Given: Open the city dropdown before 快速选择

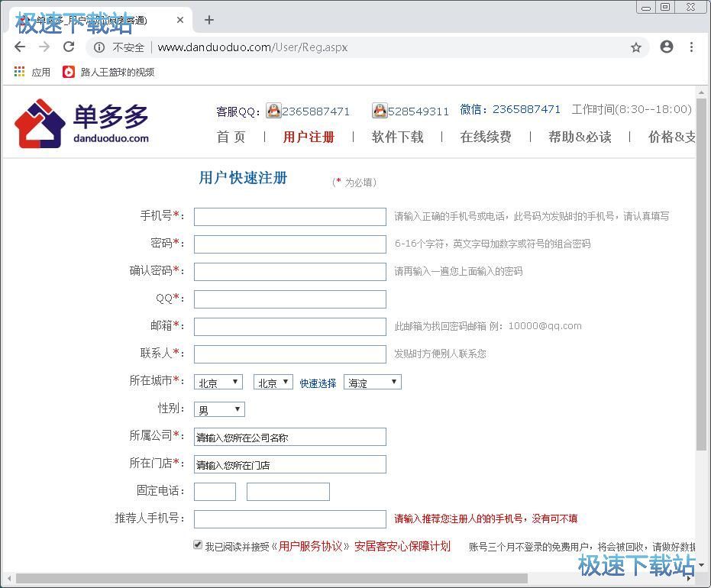Looking at the screenshot, I should tap(273, 382).
